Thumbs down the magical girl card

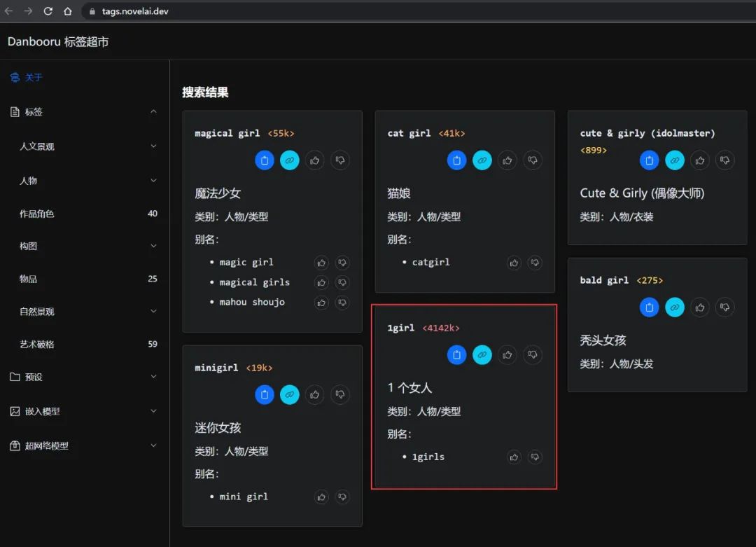coord(340,160)
